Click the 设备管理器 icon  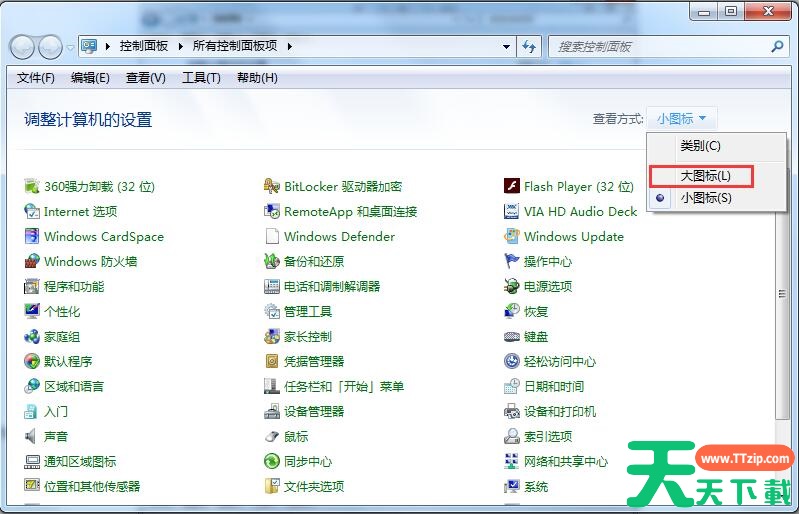tap(272, 411)
